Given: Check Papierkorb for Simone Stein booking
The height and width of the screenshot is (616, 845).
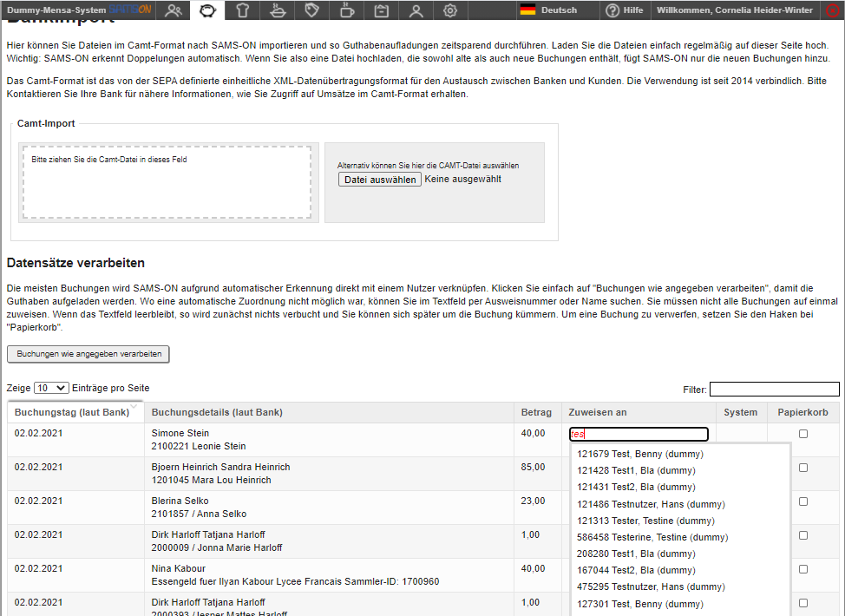Looking at the screenshot, I should [803, 434].
